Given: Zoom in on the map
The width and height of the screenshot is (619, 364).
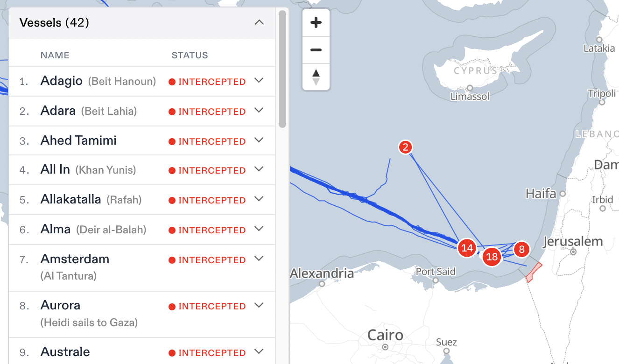Looking at the screenshot, I should point(316,22).
